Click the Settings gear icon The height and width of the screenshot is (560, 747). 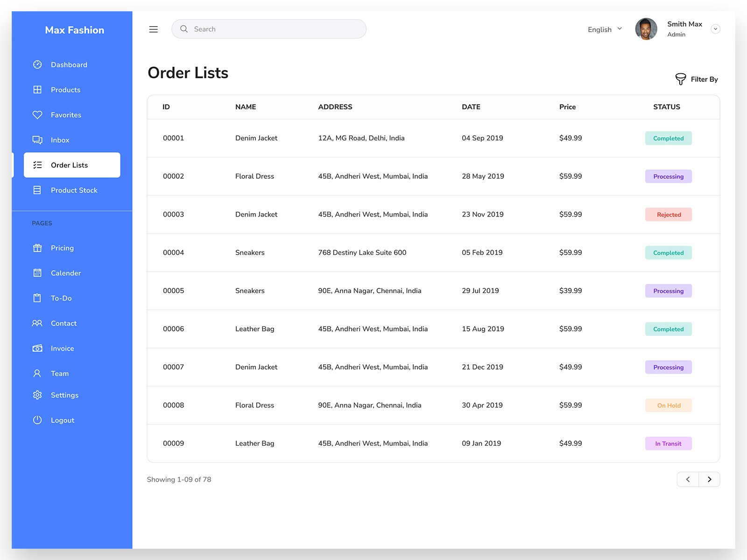[x=37, y=395]
